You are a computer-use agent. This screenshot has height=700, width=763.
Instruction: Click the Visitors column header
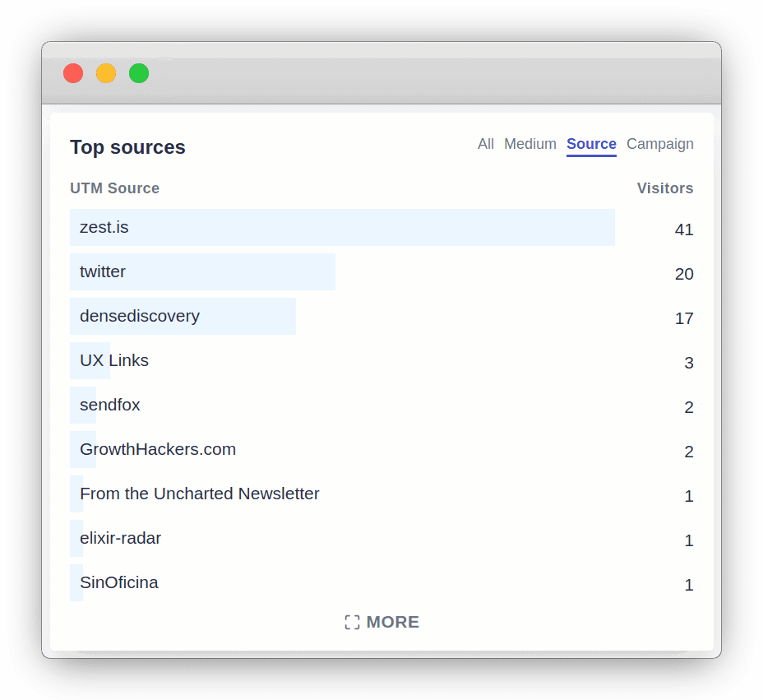coord(665,188)
